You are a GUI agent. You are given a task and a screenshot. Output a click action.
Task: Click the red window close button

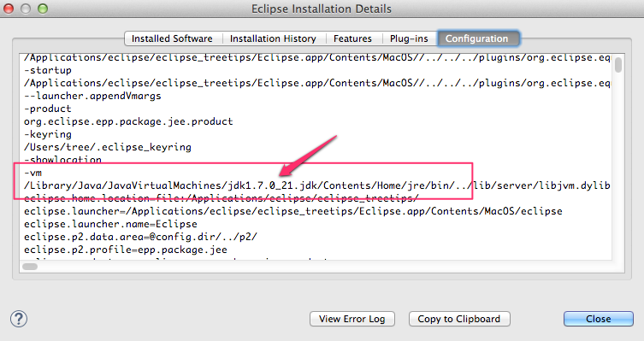coord(9,9)
